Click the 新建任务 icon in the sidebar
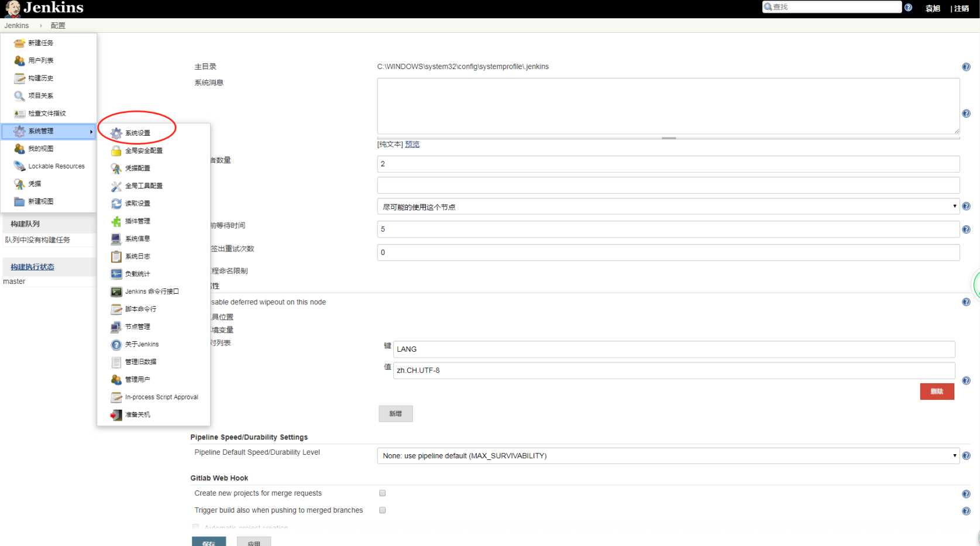The height and width of the screenshot is (546, 980). [x=19, y=43]
